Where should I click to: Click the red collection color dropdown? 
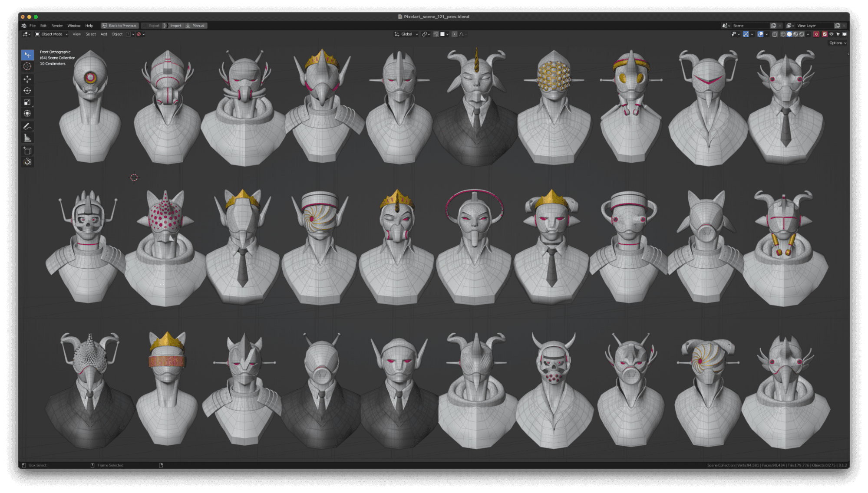[x=141, y=34]
